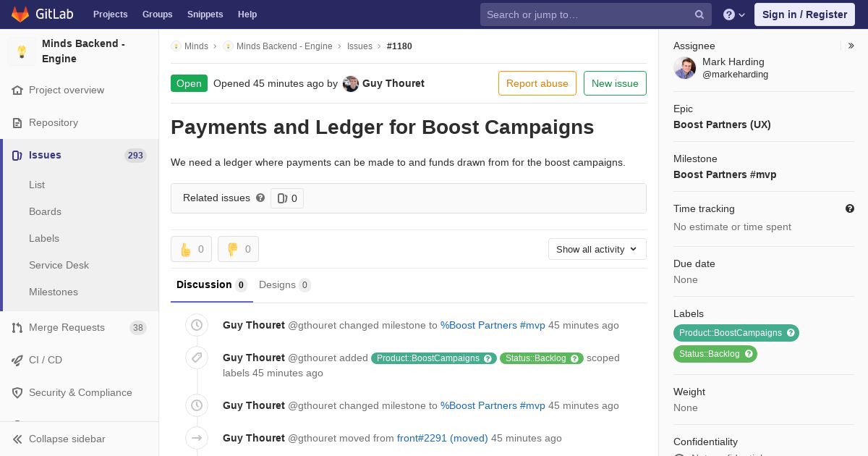Click Product::BoostCampaigns label in right sidebar
868x456 pixels.
(x=731, y=333)
